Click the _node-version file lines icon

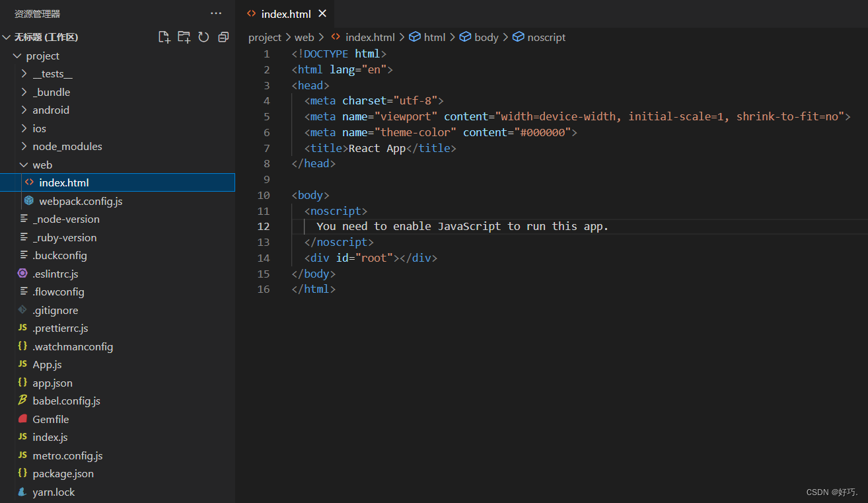(24, 219)
